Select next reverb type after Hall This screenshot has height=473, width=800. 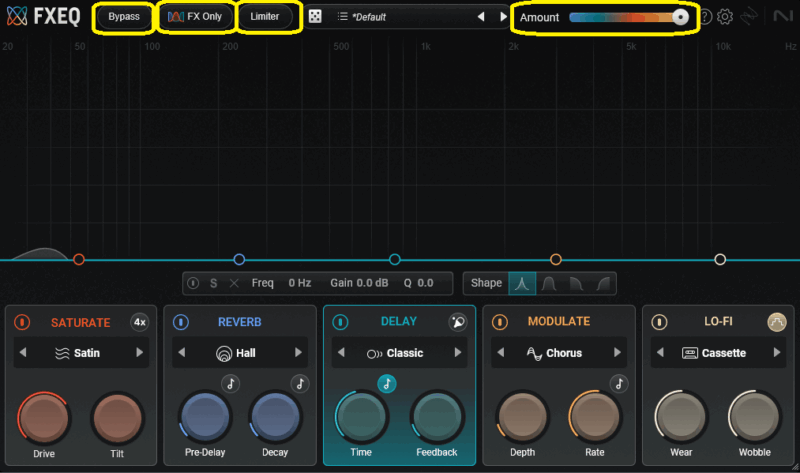298,353
